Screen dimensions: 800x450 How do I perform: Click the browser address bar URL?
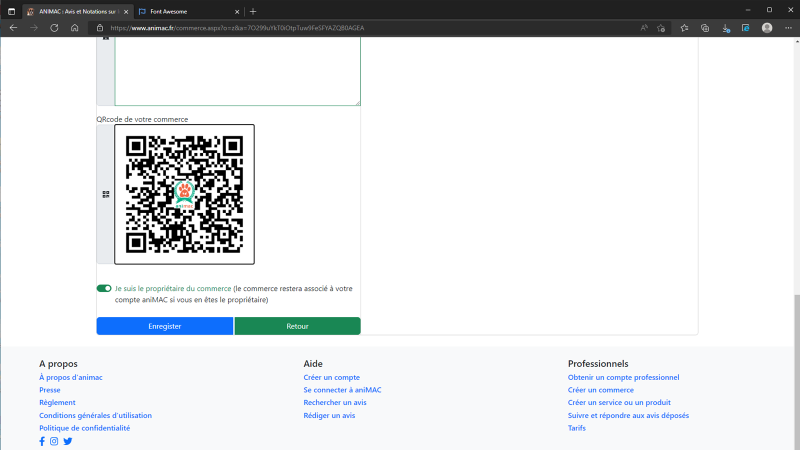point(237,28)
